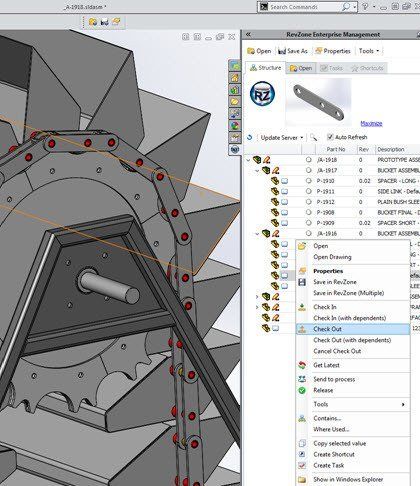Click in the Search Commands field
The height and width of the screenshot is (486, 420).
pyautogui.click(x=304, y=7)
